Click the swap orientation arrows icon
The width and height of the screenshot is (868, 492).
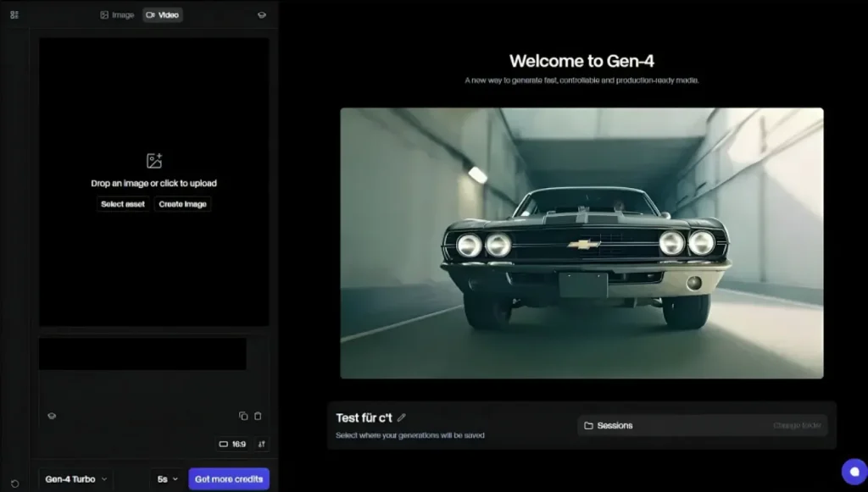click(x=262, y=444)
